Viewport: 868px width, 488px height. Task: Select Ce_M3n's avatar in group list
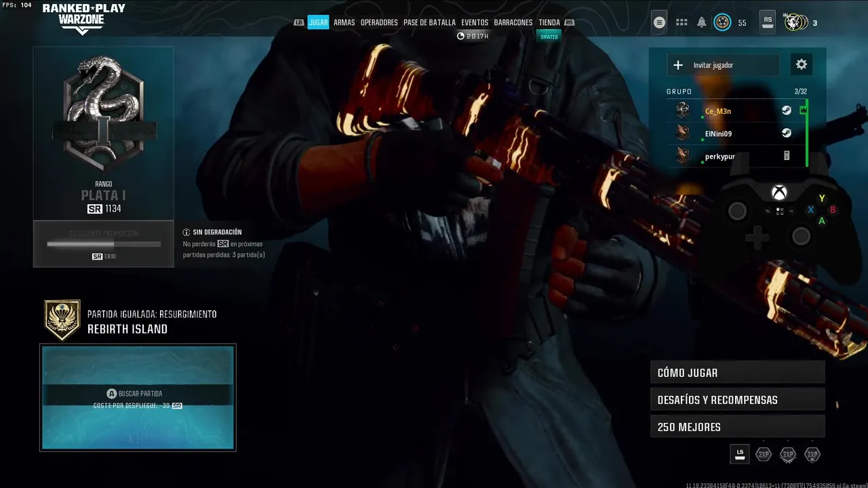coord(683,110)
